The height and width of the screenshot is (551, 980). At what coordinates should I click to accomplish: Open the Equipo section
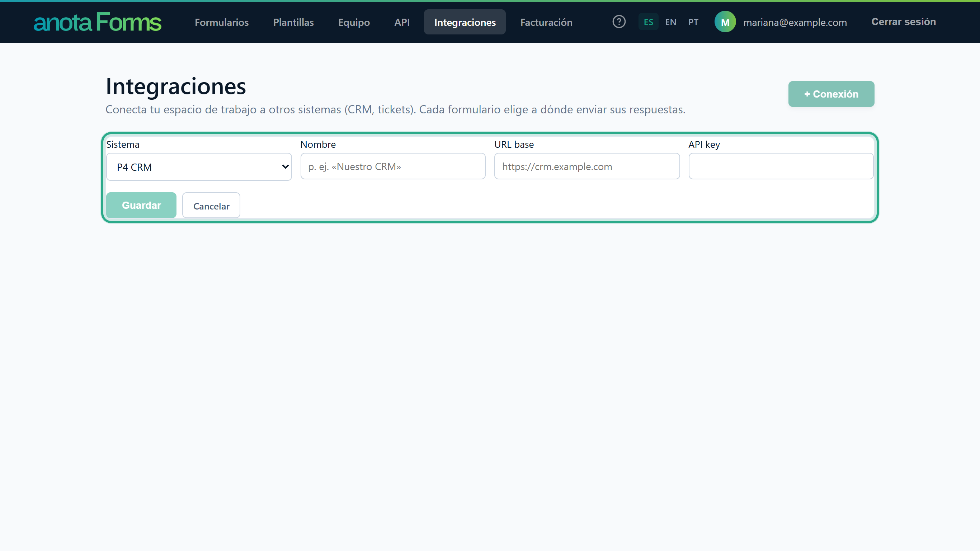click(354, 22)
